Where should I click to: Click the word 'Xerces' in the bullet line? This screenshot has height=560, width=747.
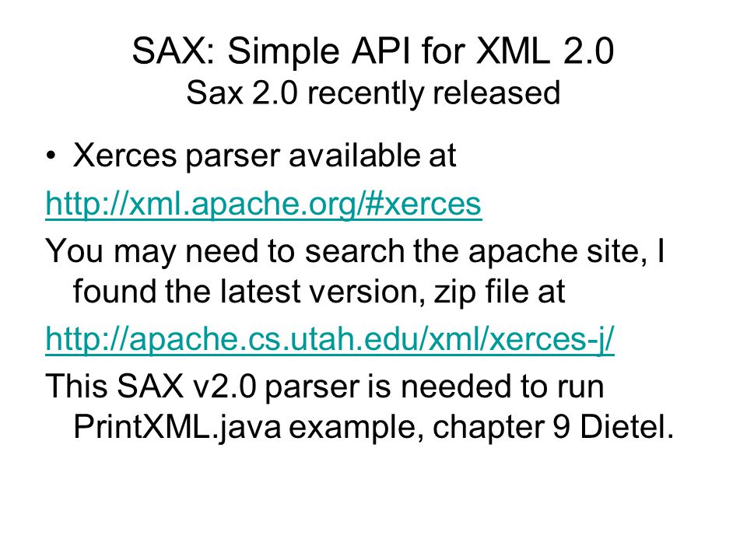click(x=124, y=156)
